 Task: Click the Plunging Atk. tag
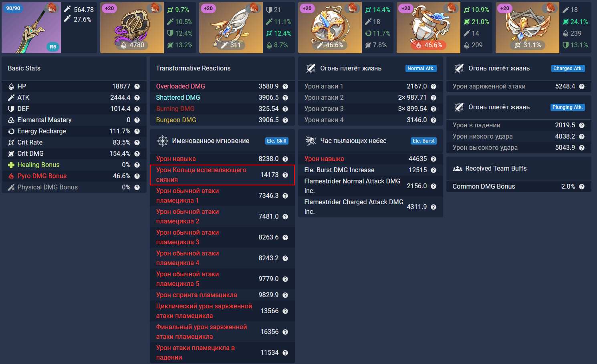568,107
